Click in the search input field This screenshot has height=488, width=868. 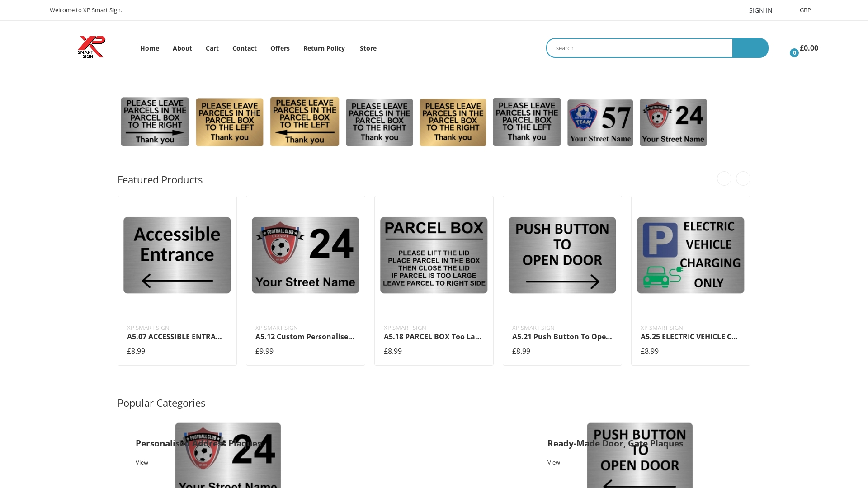coord(639,48)
